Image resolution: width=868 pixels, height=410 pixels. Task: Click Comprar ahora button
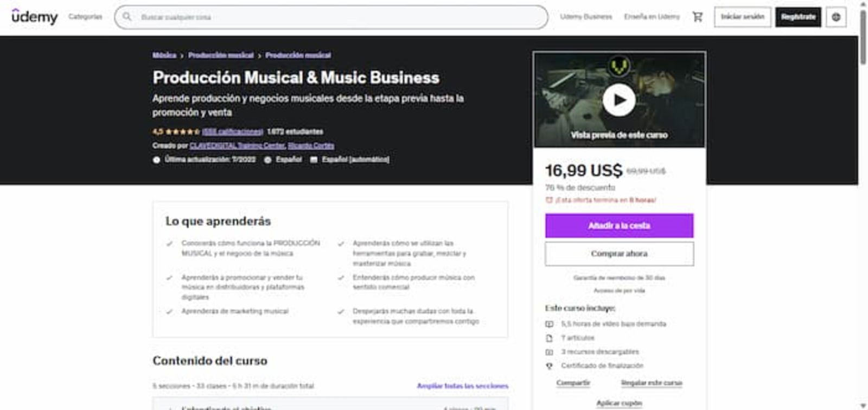[619, 254]
